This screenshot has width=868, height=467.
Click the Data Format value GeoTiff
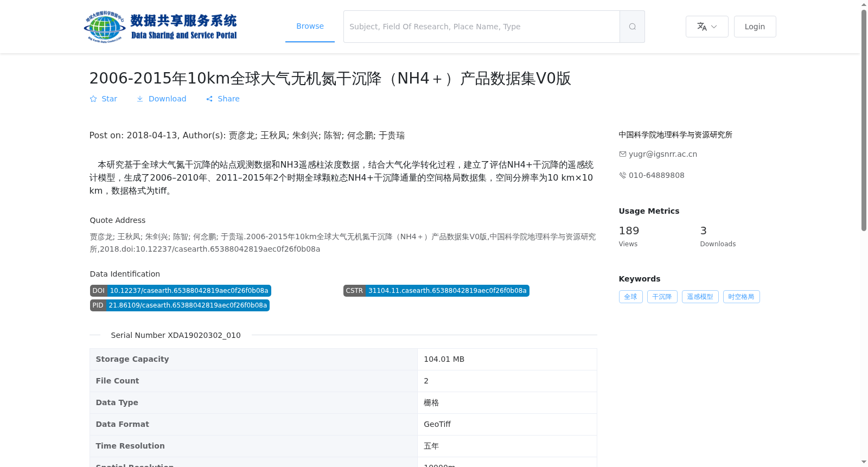437,424
